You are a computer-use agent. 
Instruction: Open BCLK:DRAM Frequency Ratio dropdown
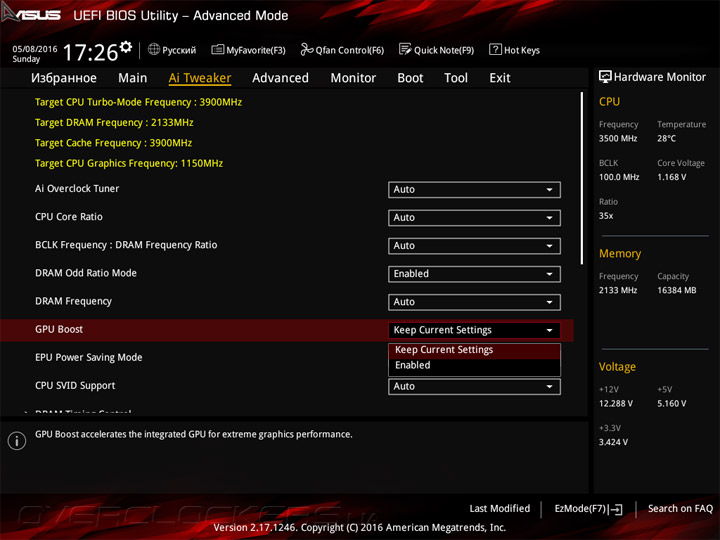474,246
